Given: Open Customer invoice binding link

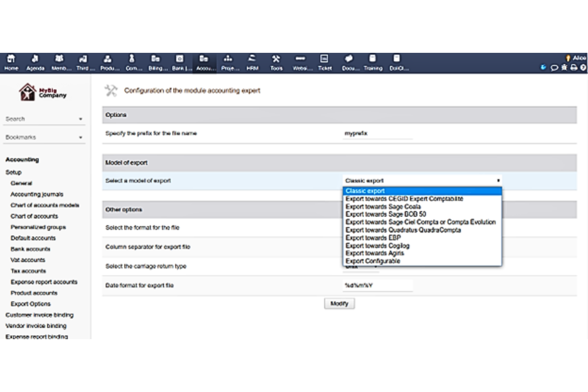Looking at the screenshot, I should pos(39,315).
